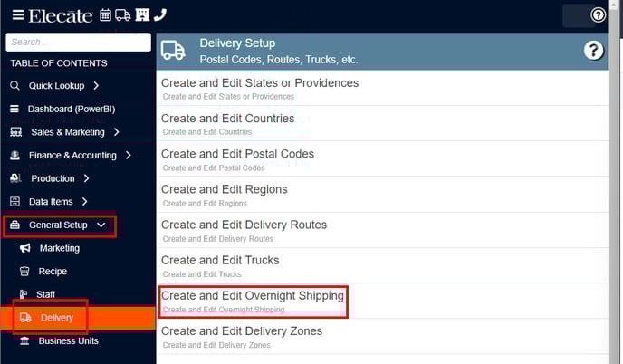This screenshot has width=623, height=364.
Task: Click the truck icon in top bar
Action: pos(123,15)
